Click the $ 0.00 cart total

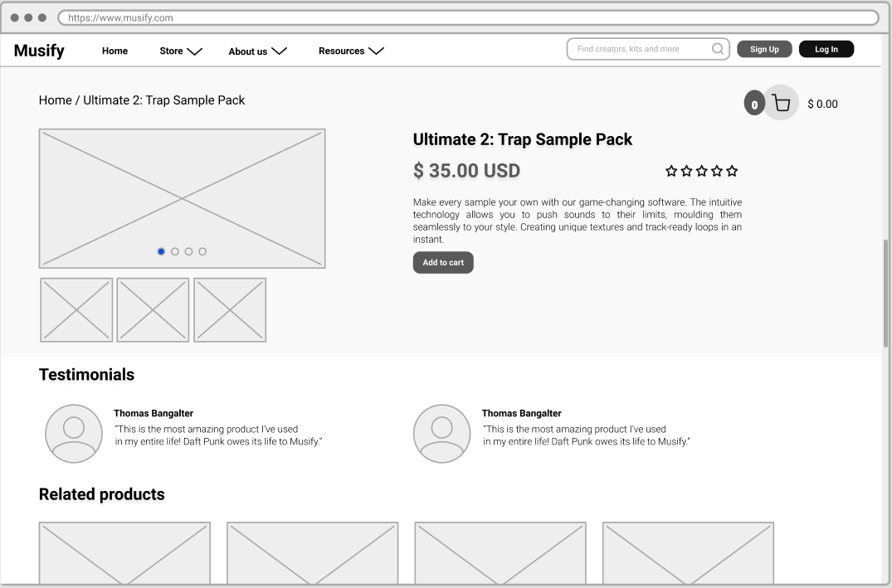[822, 104]
